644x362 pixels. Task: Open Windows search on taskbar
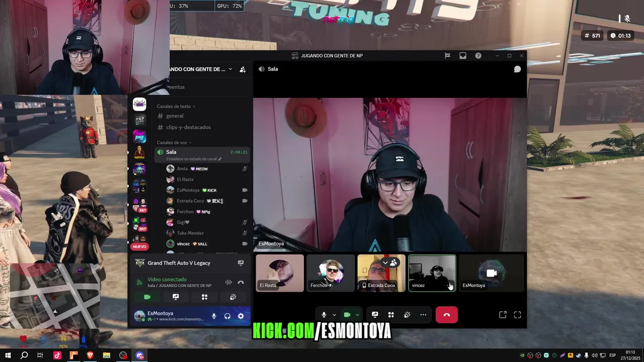pyautogui.click(x=24, y=355)
